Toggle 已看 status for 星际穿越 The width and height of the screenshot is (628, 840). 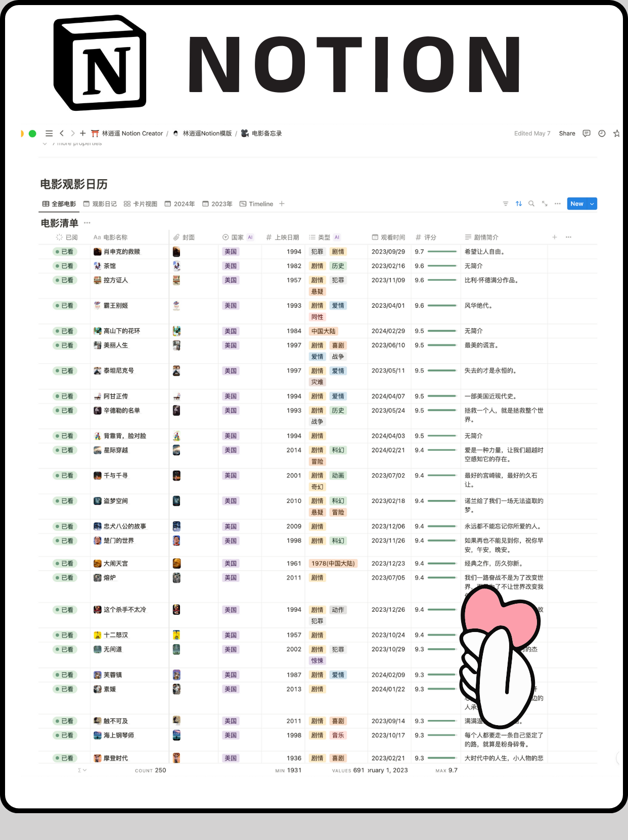click(x=65, y=450)
